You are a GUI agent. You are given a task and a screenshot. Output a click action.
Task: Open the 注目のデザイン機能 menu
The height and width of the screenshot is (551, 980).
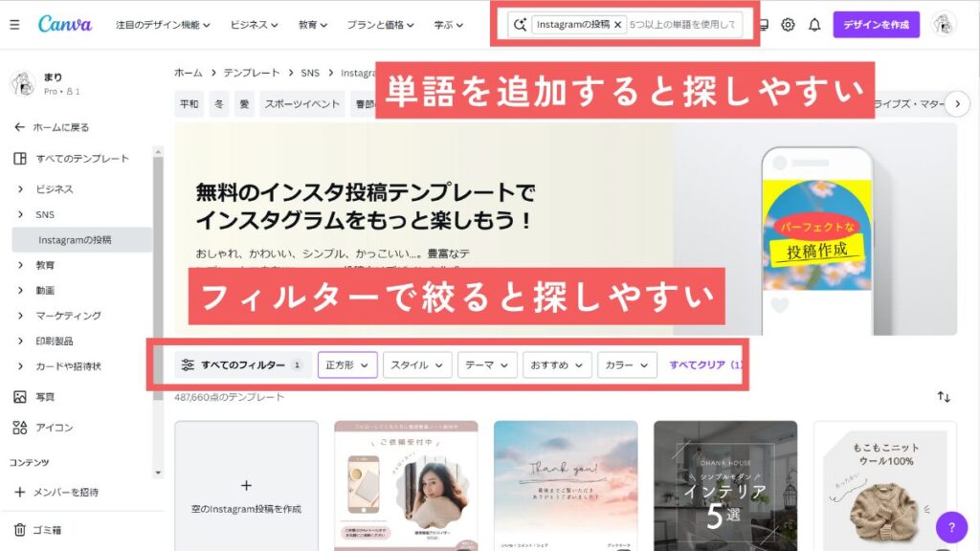(x=163, y=25)
